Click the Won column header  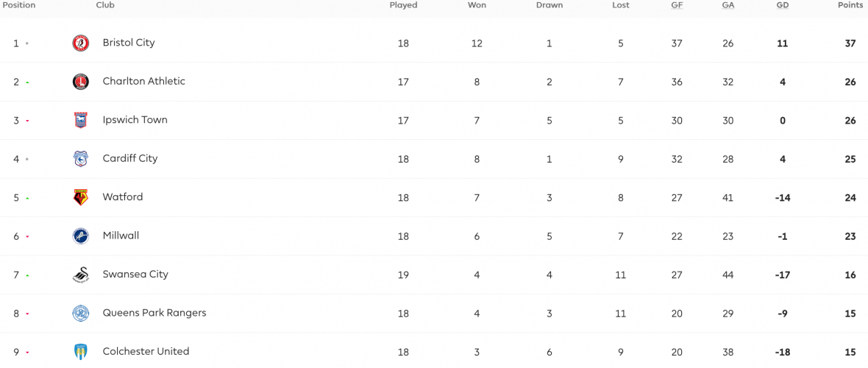[477, 5]
